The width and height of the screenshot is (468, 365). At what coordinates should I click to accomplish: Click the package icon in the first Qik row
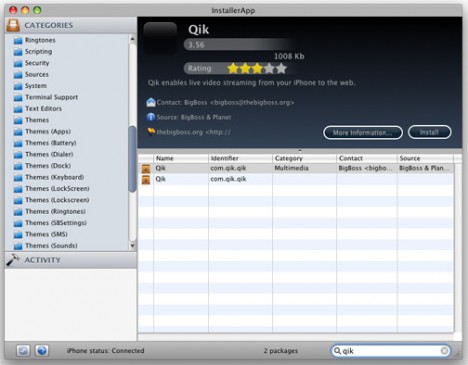(146, 168)
